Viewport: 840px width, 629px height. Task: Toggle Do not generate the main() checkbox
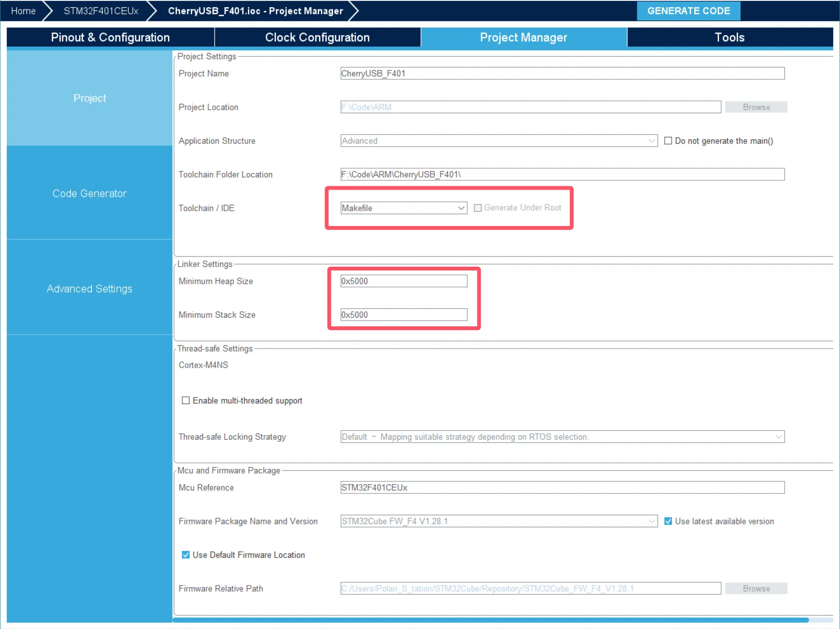point(668,141)
